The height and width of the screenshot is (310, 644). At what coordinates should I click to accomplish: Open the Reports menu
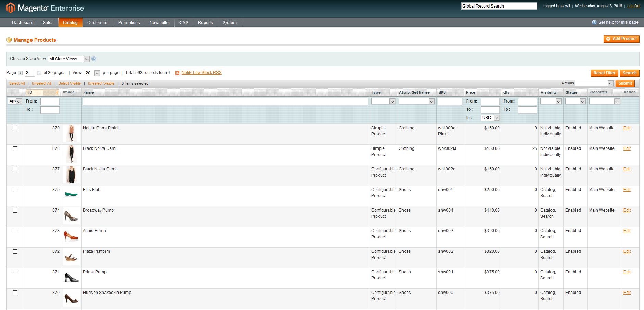click(206, 23)
